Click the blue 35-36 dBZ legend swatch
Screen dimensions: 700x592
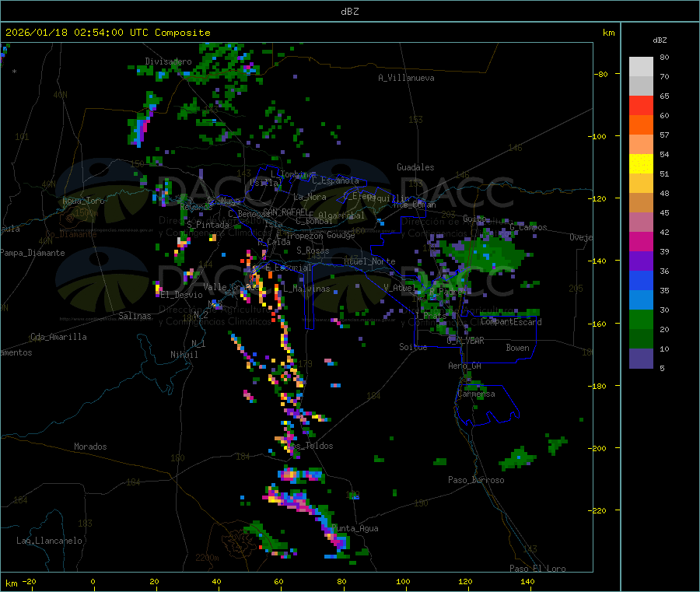641,280
